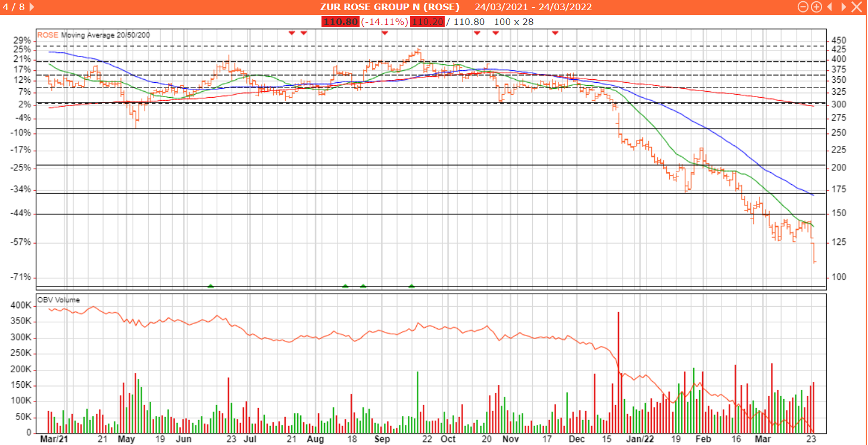Click the leftmost green up-triangle marker
Screen dimensions: 868x445
(x=210, y=286)
